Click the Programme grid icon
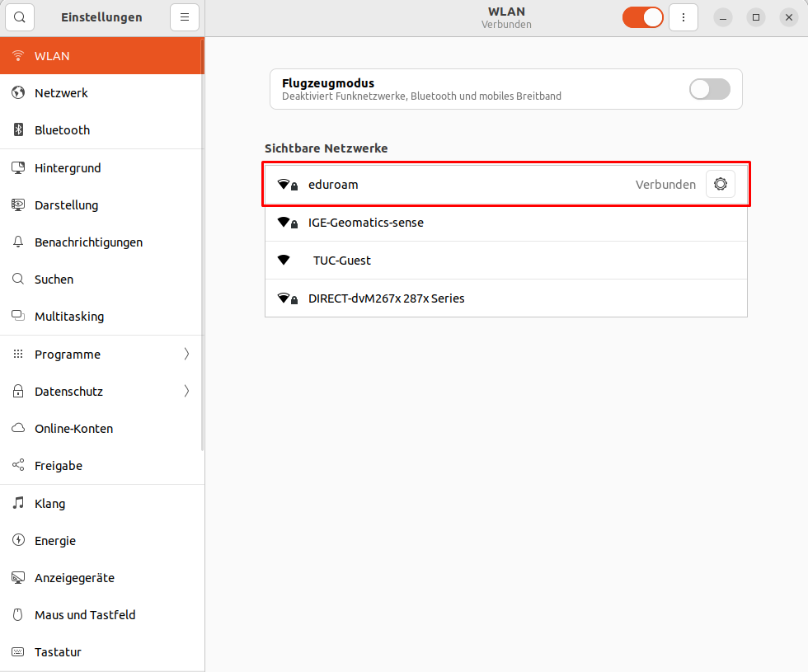Viewport: 808px width, 672px height. coord(18,354)
